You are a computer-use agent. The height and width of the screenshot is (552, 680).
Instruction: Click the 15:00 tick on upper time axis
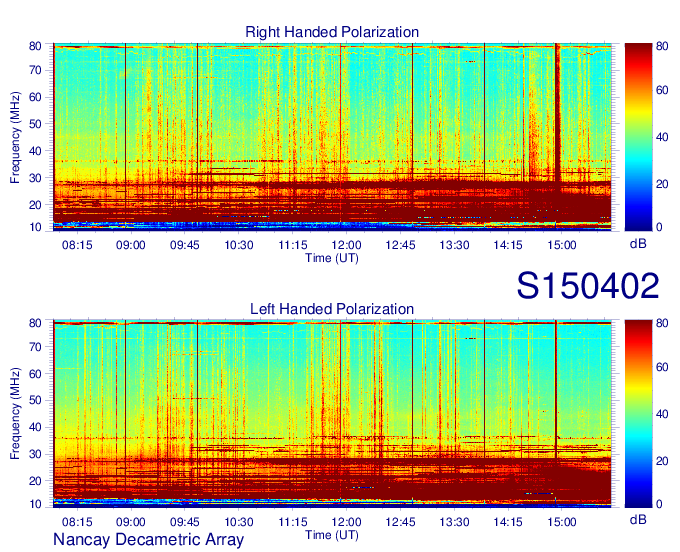(562, 245)
